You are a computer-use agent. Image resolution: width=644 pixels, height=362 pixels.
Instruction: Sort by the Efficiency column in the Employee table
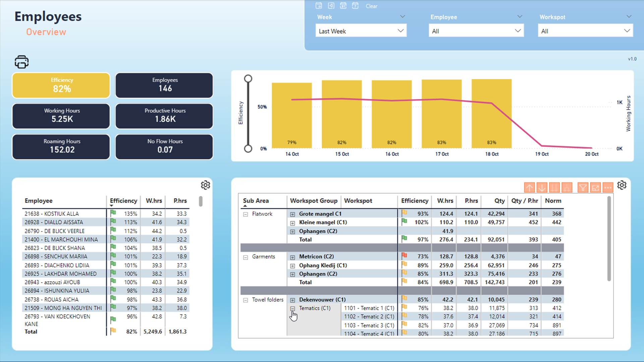pos(123,201)
